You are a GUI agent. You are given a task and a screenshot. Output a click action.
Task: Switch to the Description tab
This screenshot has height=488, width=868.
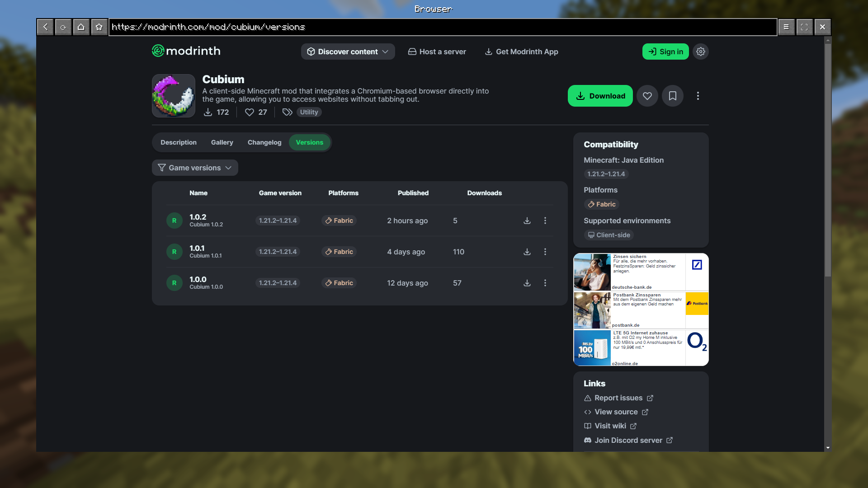(x=179, y=142)
